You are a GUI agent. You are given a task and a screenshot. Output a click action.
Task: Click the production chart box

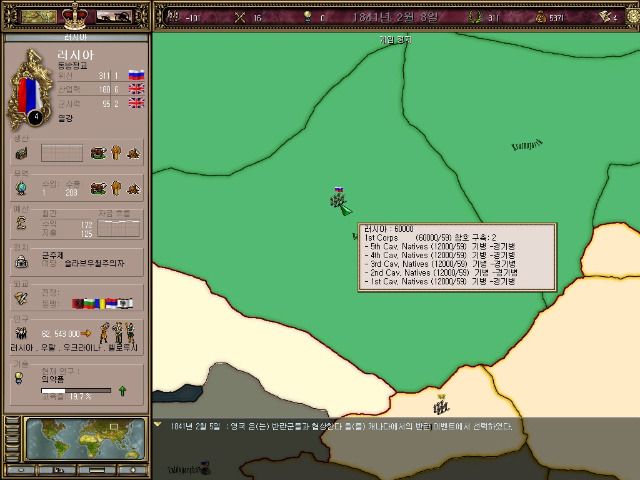click(62, 153)
